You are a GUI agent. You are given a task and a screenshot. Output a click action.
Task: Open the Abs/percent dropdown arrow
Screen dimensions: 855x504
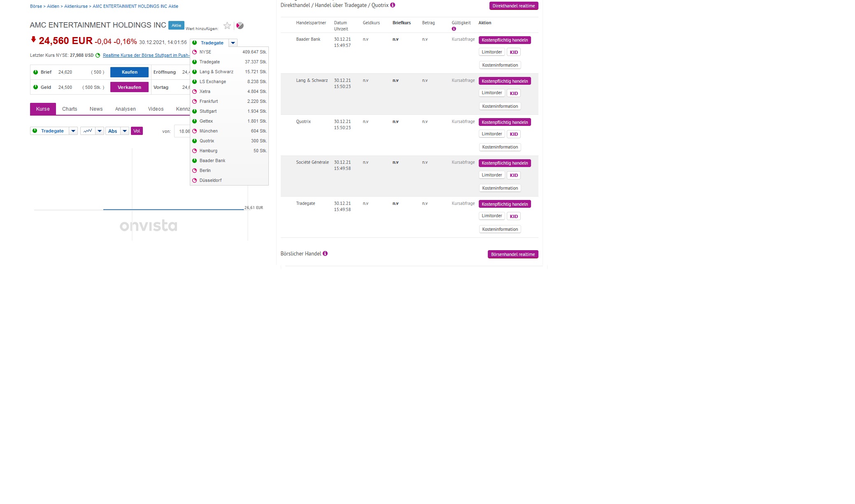click(125, 130)
